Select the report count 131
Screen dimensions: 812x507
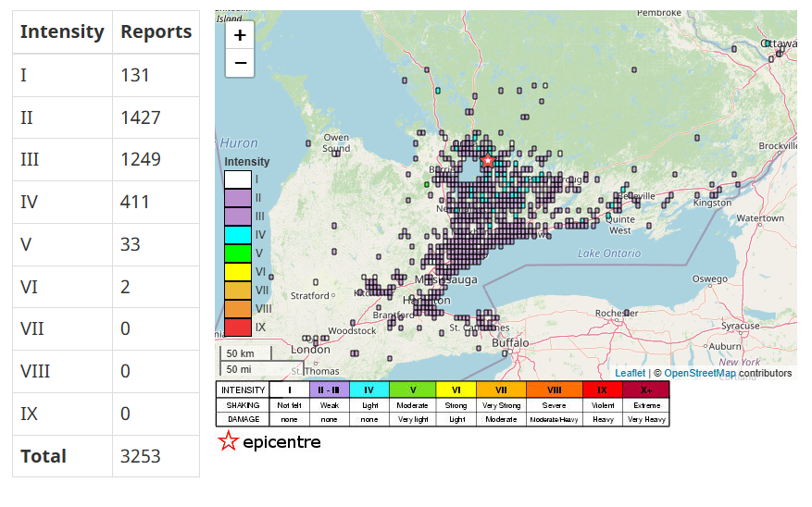pyautogui.click(x=134, y=76)
